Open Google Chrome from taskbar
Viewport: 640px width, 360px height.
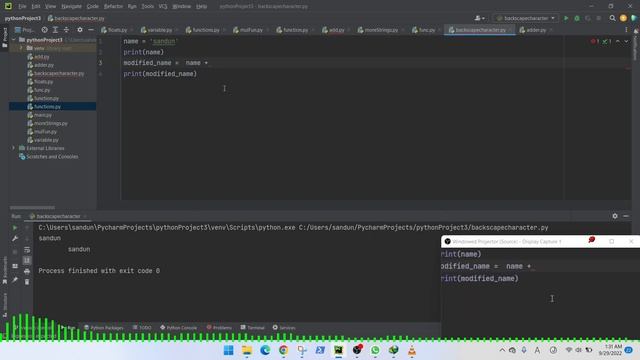coord(283,350)
